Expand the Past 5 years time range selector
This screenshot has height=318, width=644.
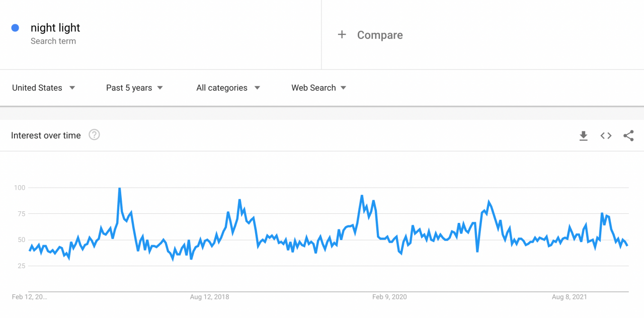[x=134, y=88]
